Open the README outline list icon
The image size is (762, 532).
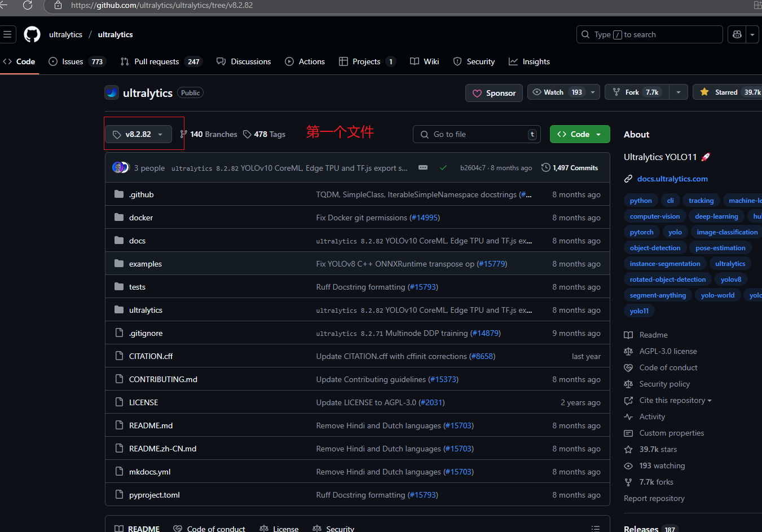pyautogui.click(x=595, y=529)
